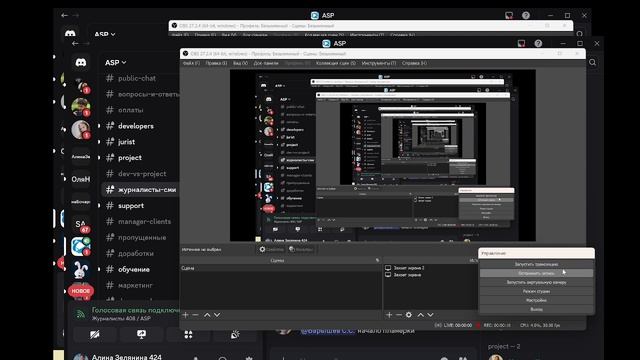Open the soundboard icon in the voice panel
The image size is (640, 360).
pyautogui.click(x=235, y=334)
